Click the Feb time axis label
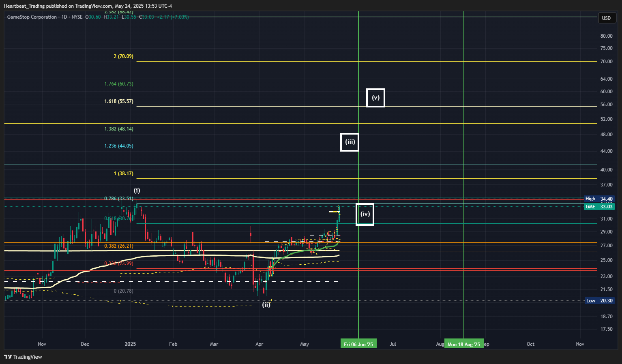The height and width of the screenshot is (364, 622). click(173, 344)
